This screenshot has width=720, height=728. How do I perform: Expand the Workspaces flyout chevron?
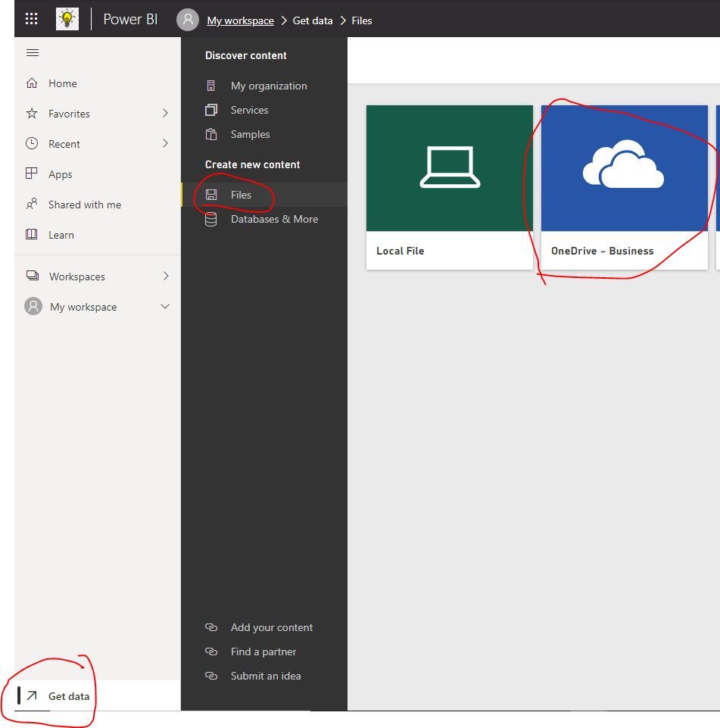[x=166, y=277]
